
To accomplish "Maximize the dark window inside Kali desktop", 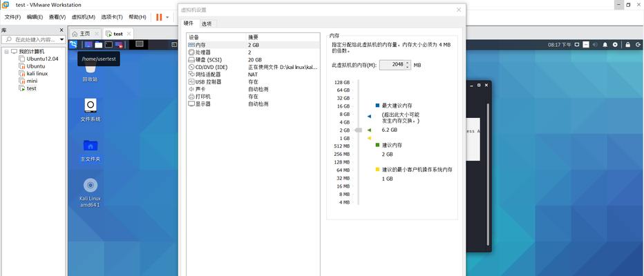I will tap(479, 85).
